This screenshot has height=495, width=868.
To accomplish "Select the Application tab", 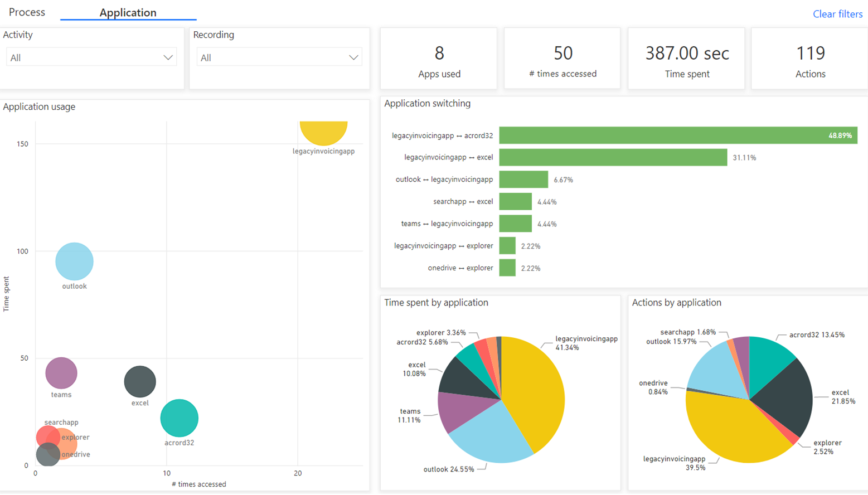I will [x=128, y=12].
